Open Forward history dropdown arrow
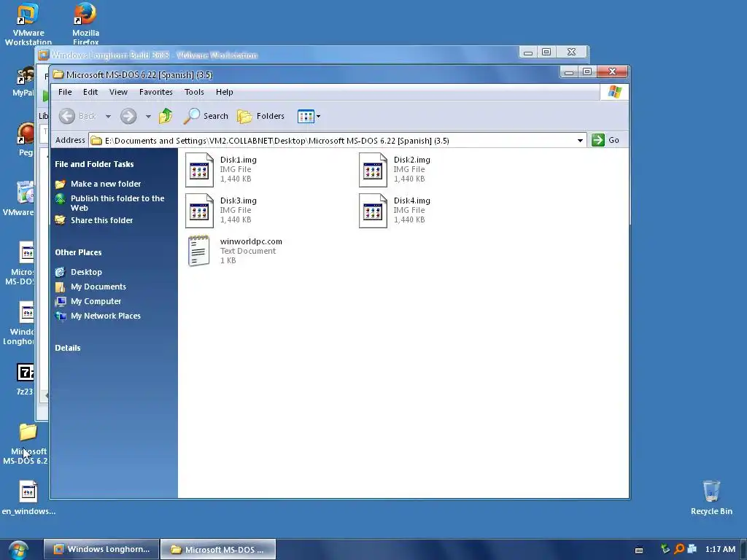 148,116
